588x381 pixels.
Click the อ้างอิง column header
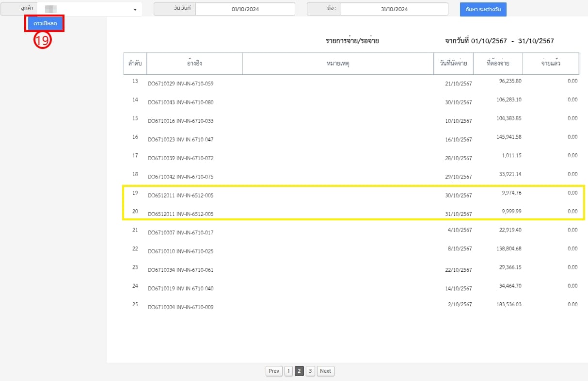click(x=194, y=64)
